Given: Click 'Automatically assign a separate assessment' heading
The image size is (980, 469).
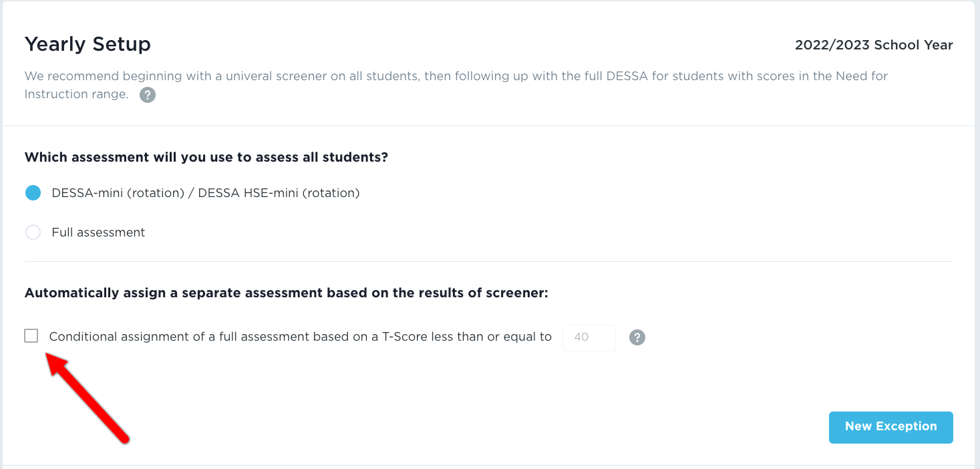Looking at the screenshot, I should (286, 293).
